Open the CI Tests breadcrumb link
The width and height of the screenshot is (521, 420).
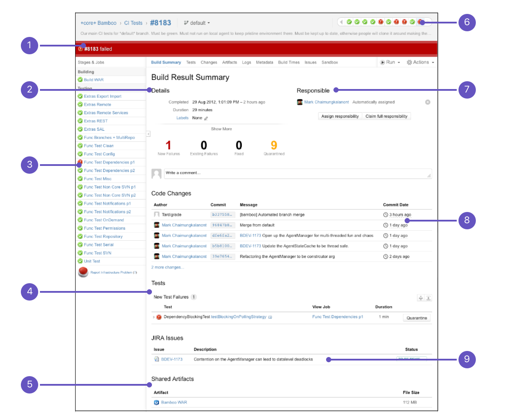(x=133, y=23)
